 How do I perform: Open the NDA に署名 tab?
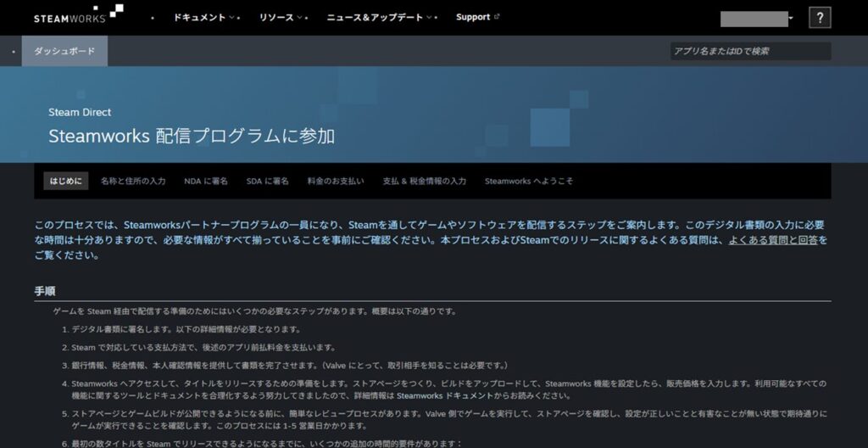pos(207,181)
